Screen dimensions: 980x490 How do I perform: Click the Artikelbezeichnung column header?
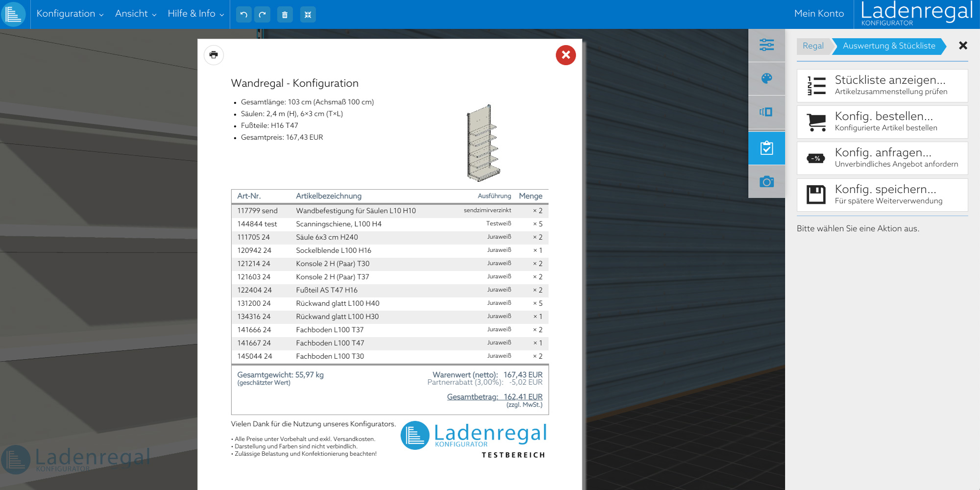[x=329, y=196]
